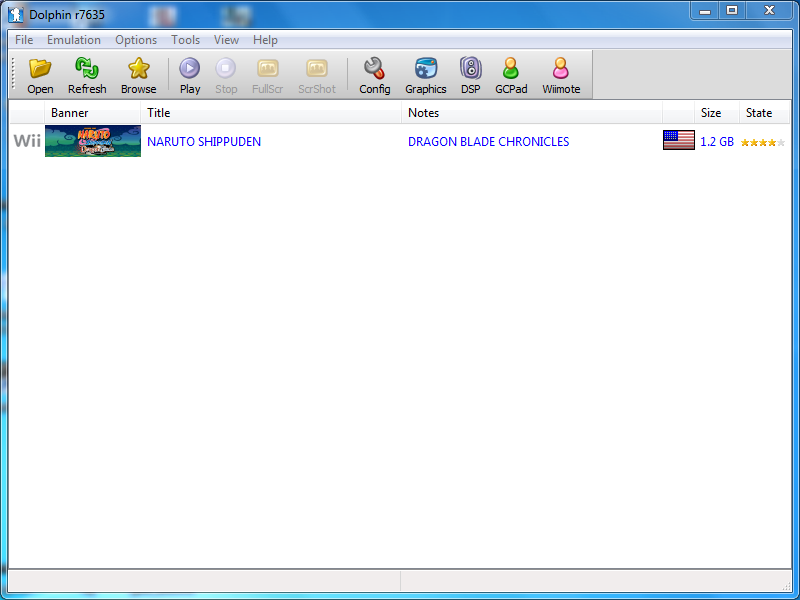Click the Wii platform icon in the game row
The width and height of the screenshot is (800, 600).
(x=27, y=141)
